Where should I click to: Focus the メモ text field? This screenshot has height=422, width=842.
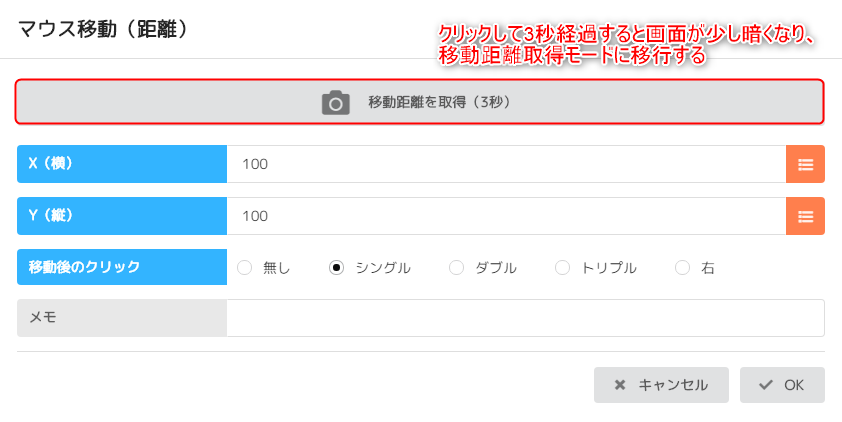click(x=525, y=318)
